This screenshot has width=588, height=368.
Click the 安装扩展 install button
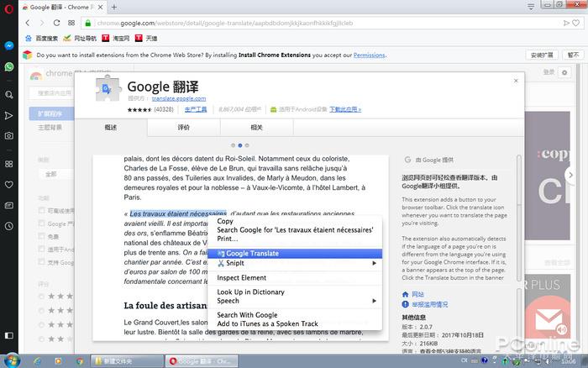pos(543,55)
